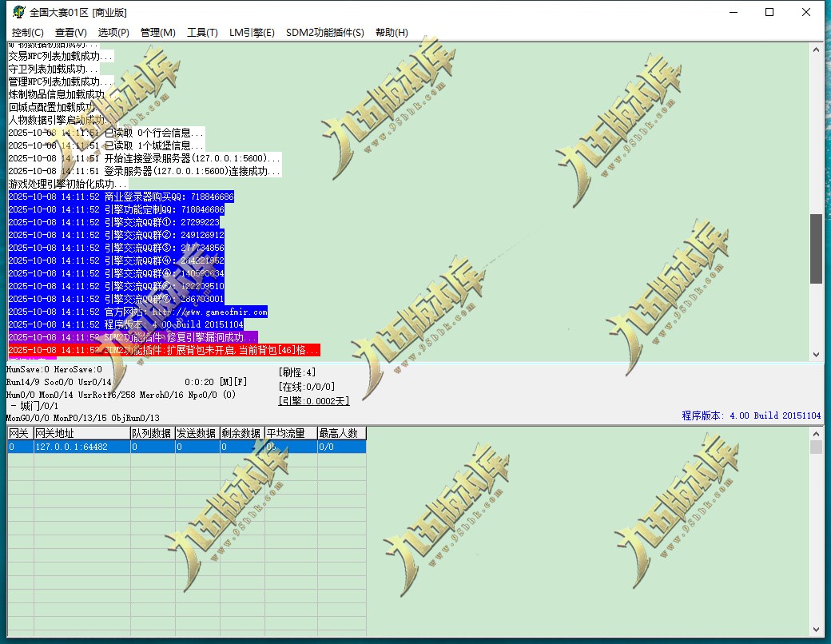Click the log pane scrollbar thumb
This screenshot has height=644, width=831.
(x=816, y=248)
